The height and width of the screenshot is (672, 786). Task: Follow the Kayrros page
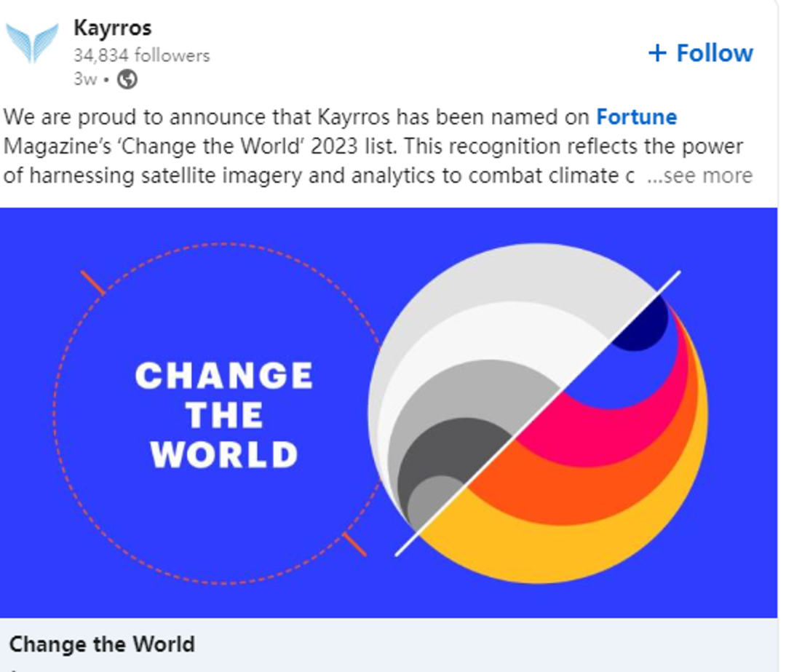(x=700, y=53)
